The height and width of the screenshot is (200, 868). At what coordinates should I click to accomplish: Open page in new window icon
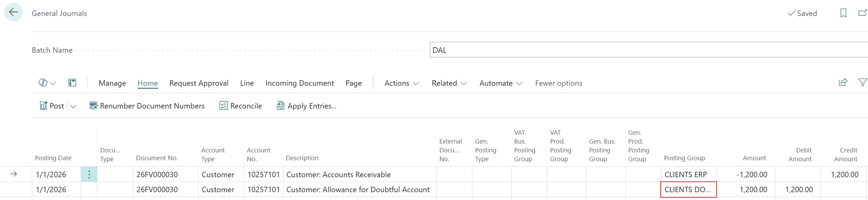[862, 13]
